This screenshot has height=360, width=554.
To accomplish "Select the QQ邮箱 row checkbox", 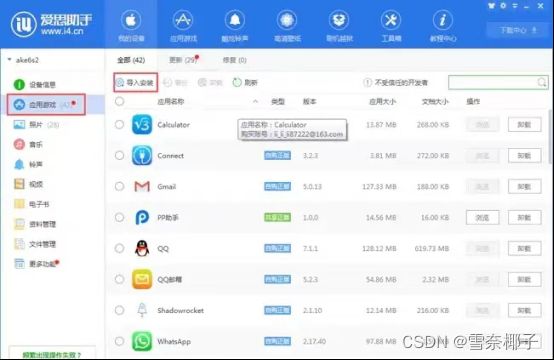I will coord(119,279).
